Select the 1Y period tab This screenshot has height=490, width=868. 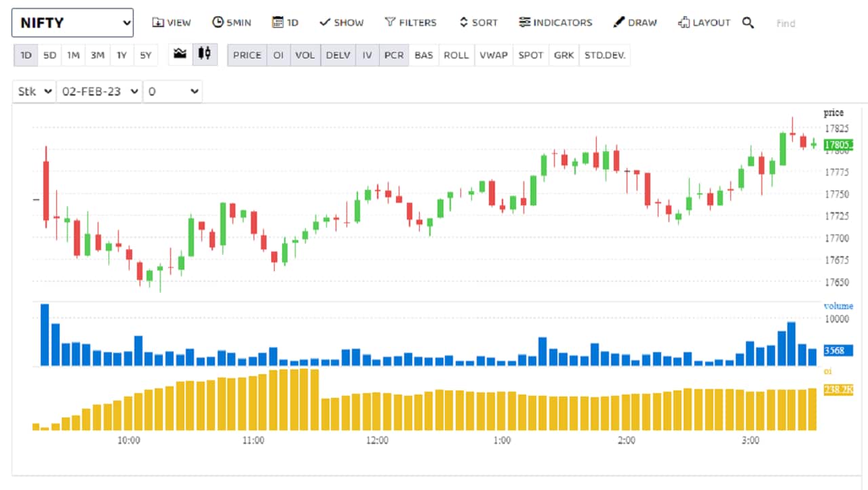coord(121,56)
